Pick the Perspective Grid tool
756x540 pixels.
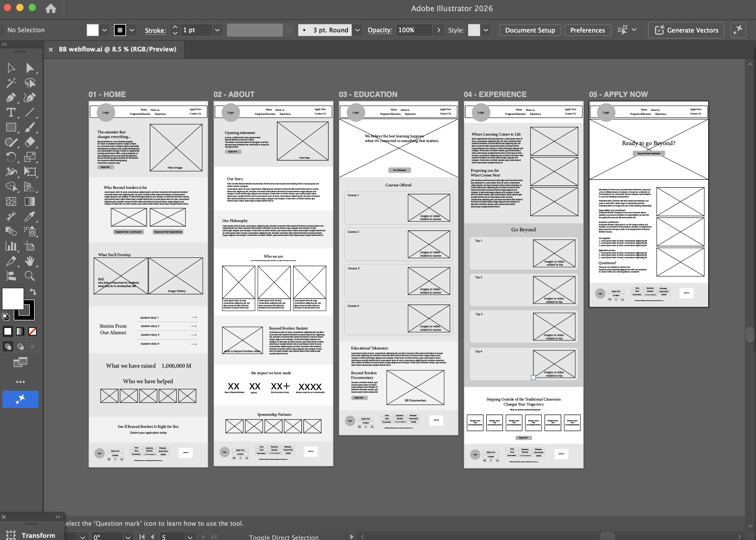click(x=30, y=187)
